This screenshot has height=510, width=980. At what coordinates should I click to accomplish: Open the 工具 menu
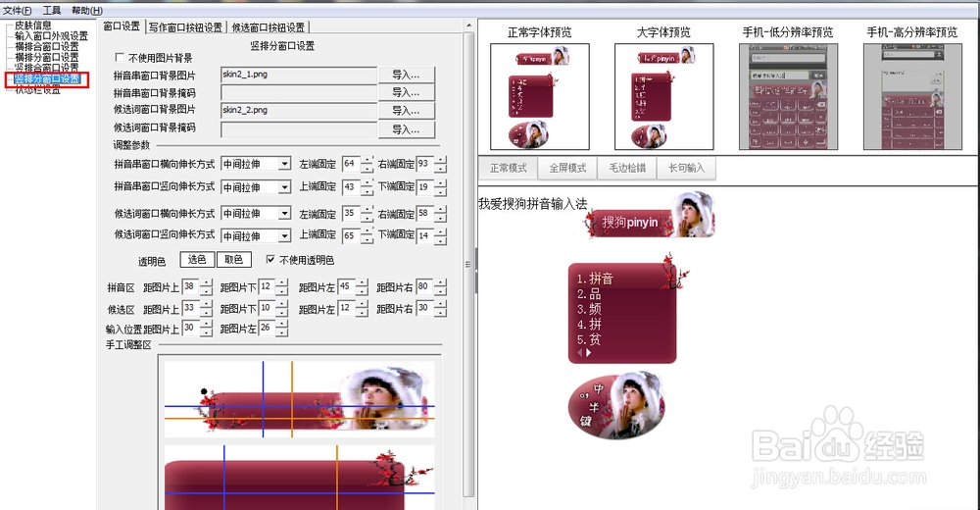pos(52,11)
